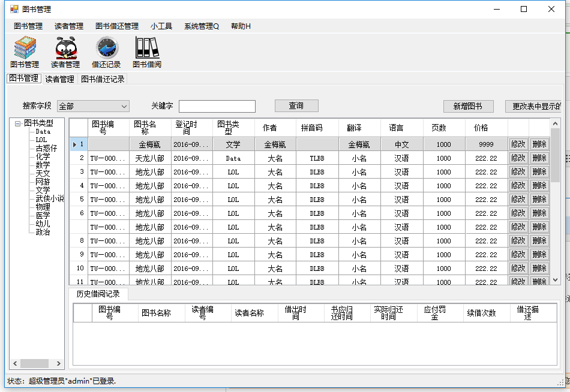Click the app icon in title bar

pos(14,9)
